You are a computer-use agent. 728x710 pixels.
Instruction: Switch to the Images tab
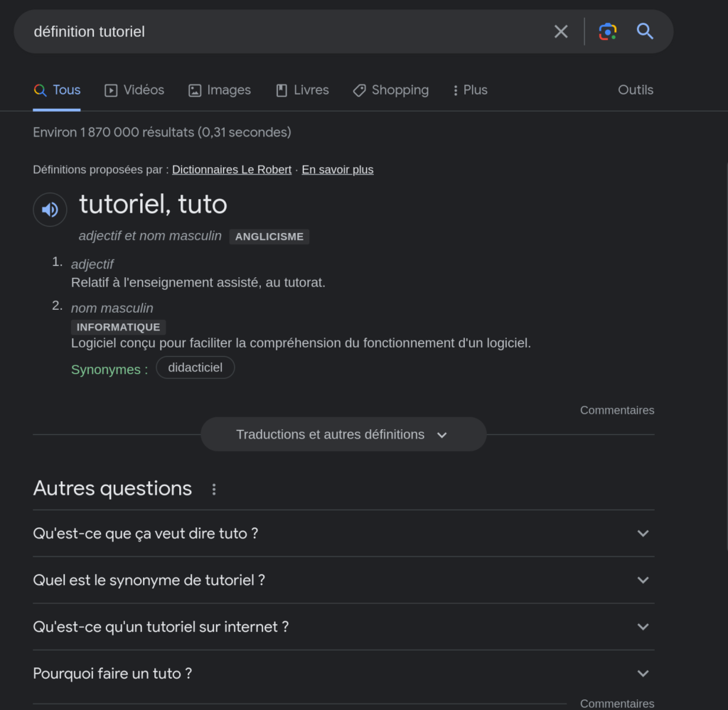click(x=219, y=90)
